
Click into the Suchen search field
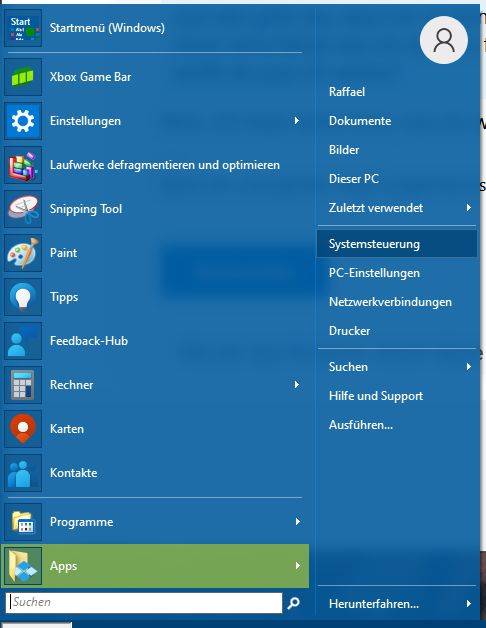(144, 602)
